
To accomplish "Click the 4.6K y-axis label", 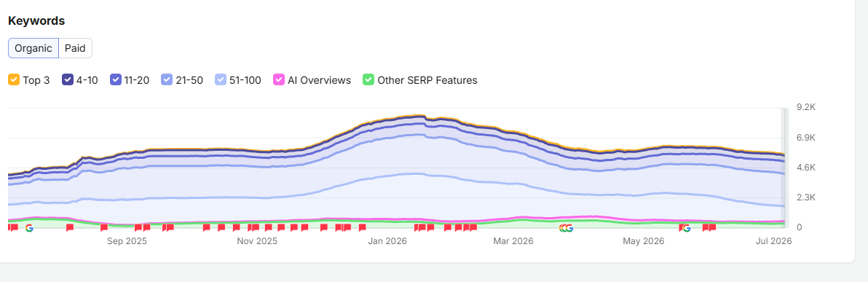I will click(x=806, y=168).
